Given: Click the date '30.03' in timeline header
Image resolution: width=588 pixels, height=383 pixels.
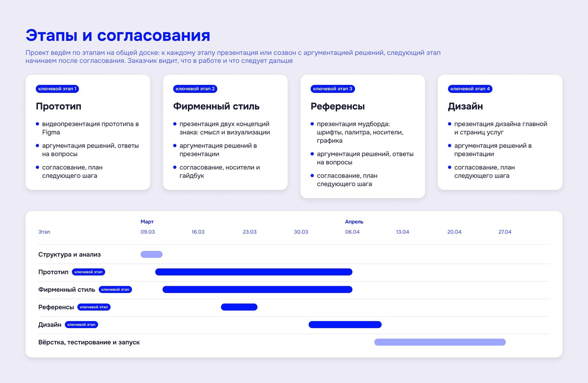Looking at the screenshot, I should (x=301, y=232).
